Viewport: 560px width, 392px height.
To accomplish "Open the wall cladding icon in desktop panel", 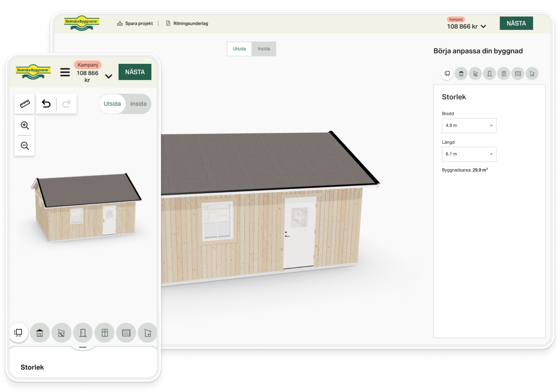I will [x=475, y=74].
